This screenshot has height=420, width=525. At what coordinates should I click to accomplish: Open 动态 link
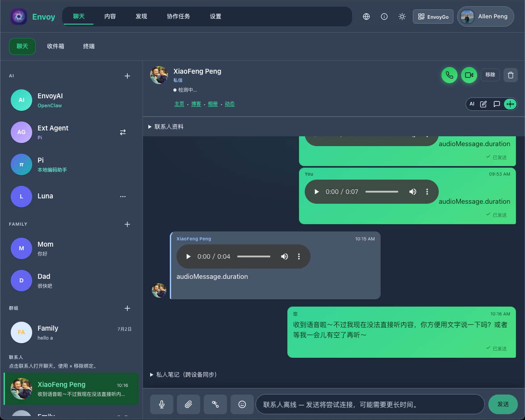(x=229, y=104)
